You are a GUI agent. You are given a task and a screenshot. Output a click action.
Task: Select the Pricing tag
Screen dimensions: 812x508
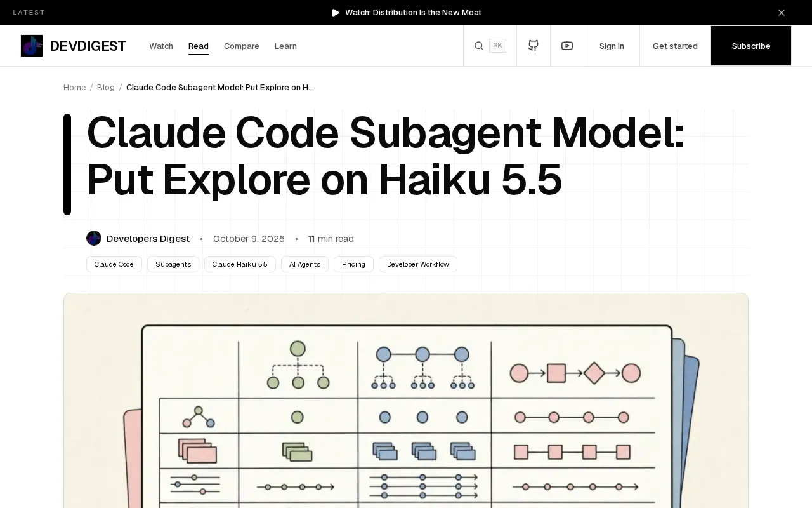click(x=353, y=264)
